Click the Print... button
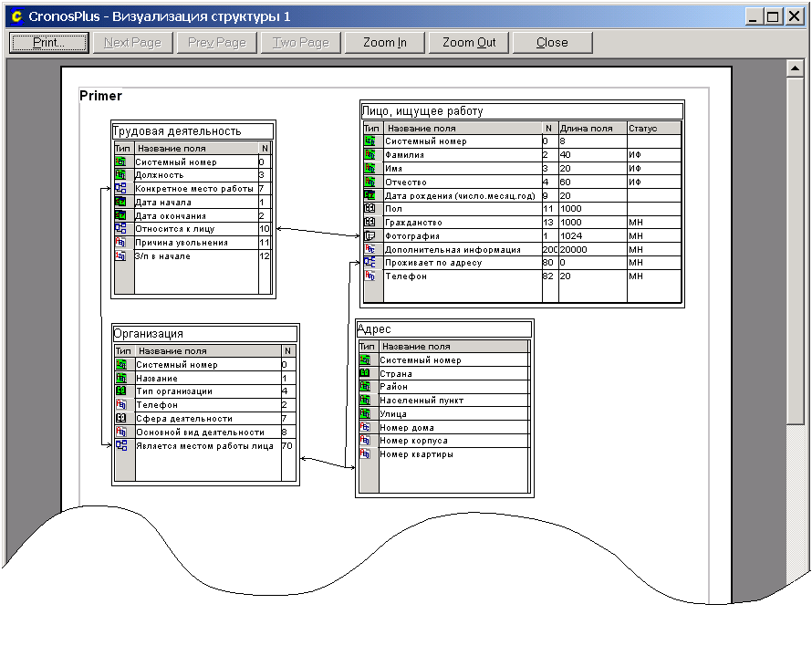The height and width of the screenshot is (646, 812). click(49, 43)
